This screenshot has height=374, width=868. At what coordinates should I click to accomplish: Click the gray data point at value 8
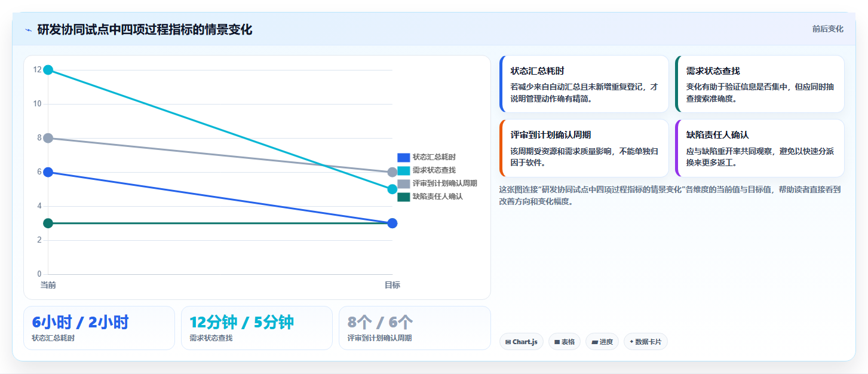(x=48, y=138)
